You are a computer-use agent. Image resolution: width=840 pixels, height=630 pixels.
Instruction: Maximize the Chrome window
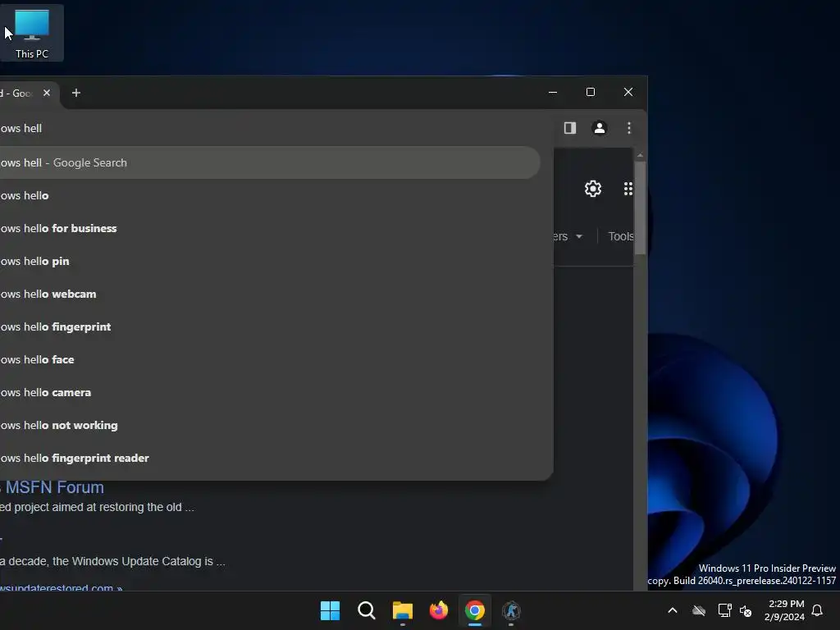[591, 92]
